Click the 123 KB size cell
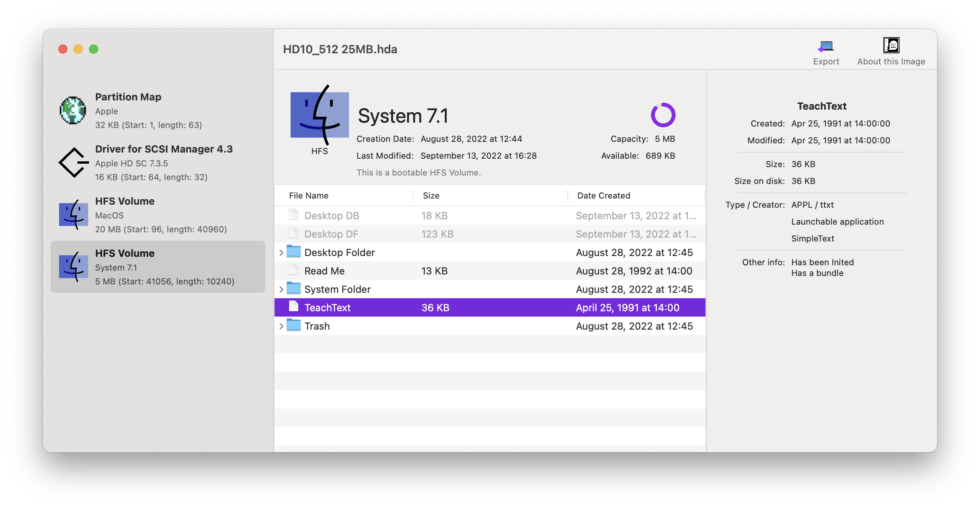This screenshot has height=509, width=980. (437, 234)
